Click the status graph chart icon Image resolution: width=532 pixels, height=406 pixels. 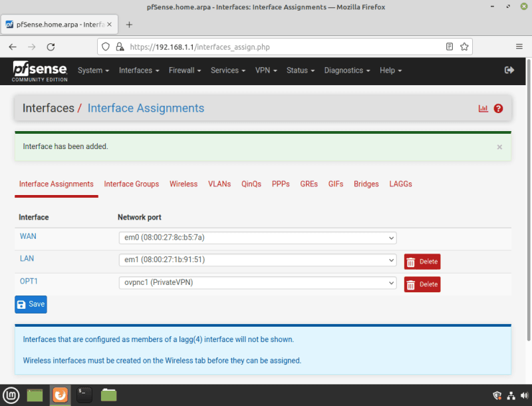(483, 108)
